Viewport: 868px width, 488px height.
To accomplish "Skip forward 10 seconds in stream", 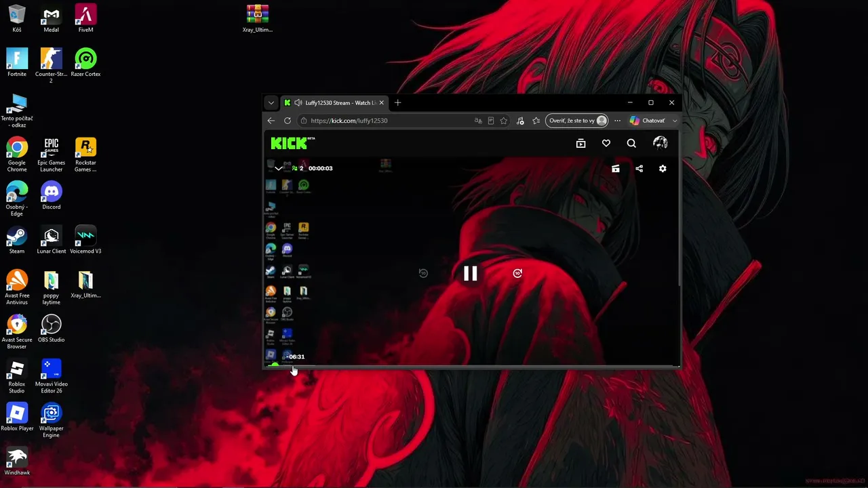I will (517, 273).
